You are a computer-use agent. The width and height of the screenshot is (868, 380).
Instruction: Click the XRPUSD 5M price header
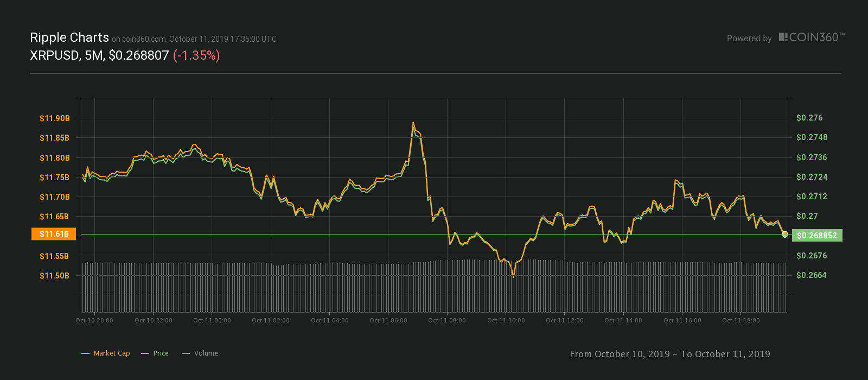99,55
